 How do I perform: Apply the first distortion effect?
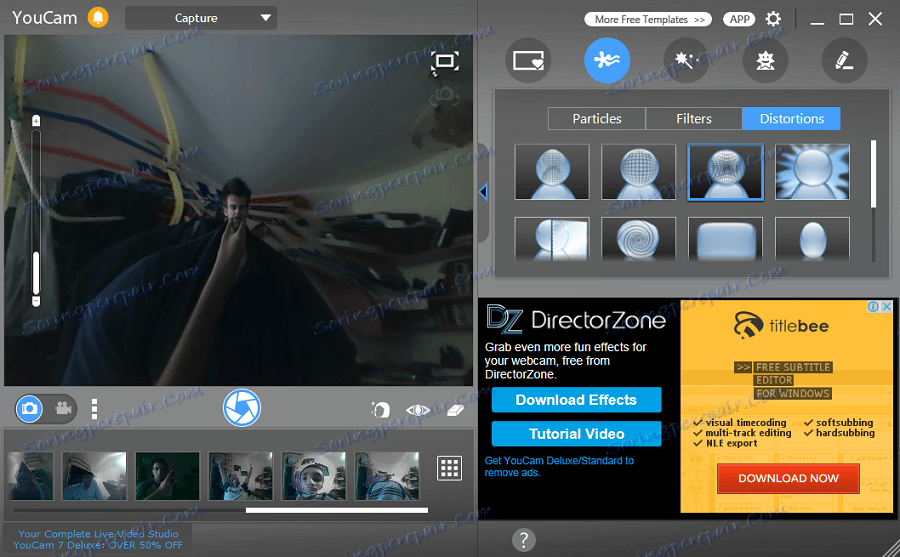coord(552,172)
